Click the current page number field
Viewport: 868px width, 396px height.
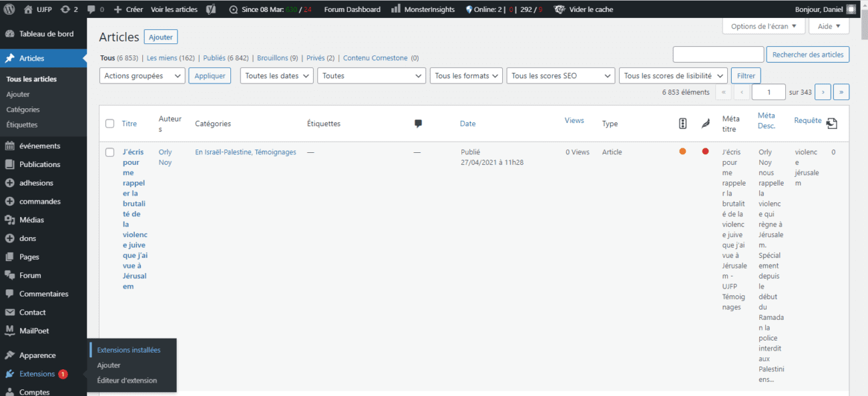[x=769, y=92]
